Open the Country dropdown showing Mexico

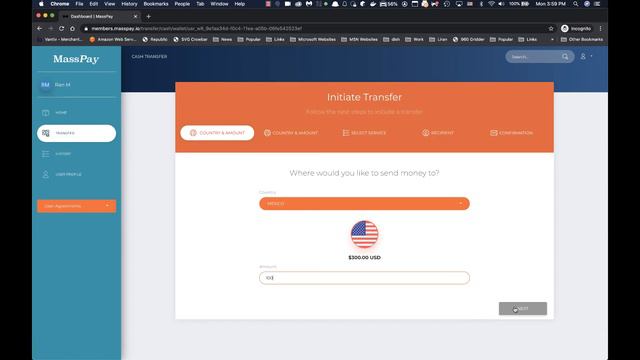click(x=364, y=204)
